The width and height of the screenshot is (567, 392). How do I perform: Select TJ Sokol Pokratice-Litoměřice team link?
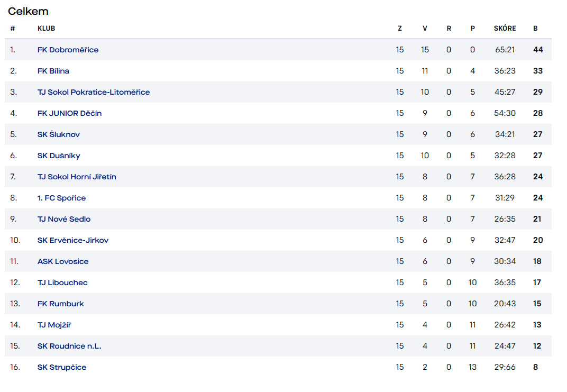point(94,92)
